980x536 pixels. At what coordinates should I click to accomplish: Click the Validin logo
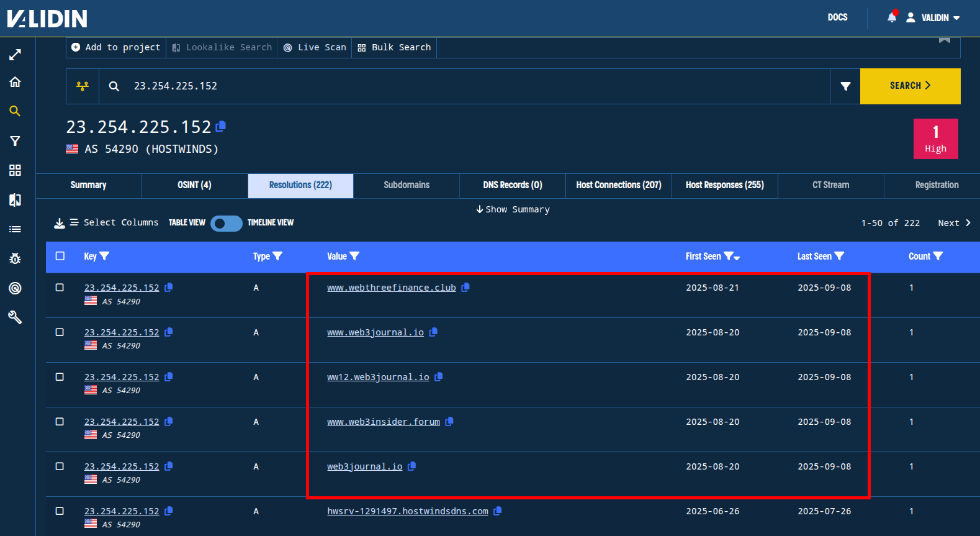[47, 18]
